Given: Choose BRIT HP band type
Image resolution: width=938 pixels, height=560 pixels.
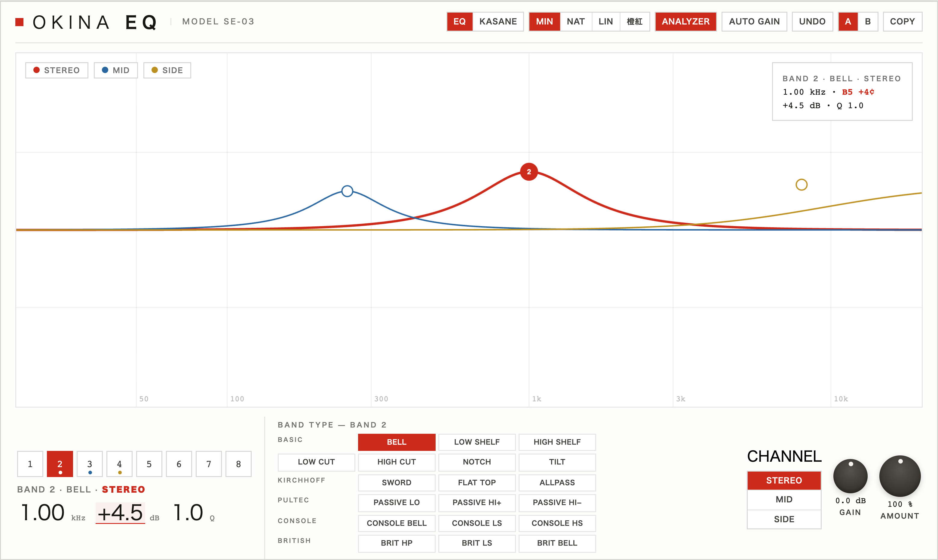Looking at the screenshot, I should 397,543.
